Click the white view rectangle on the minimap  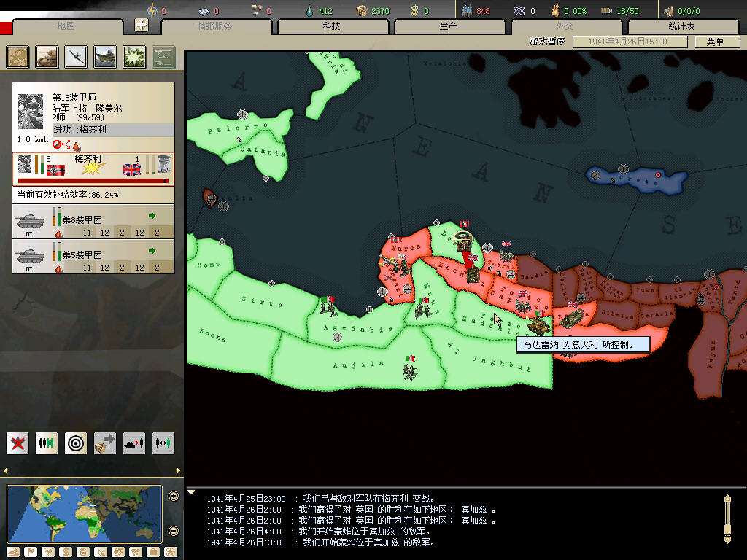(93, 508)
